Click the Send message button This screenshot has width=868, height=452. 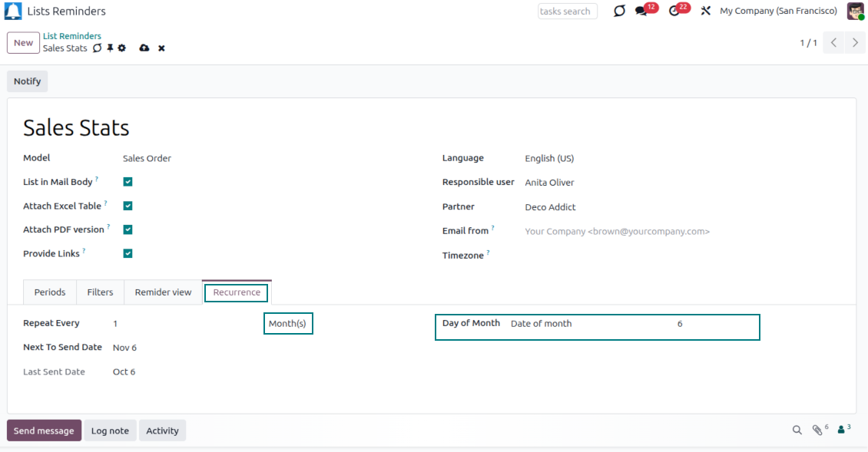point(45,431)
